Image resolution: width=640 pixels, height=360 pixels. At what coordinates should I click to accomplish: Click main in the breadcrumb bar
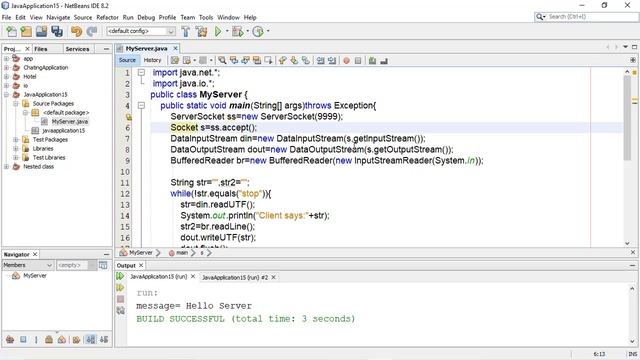(182, 253)
